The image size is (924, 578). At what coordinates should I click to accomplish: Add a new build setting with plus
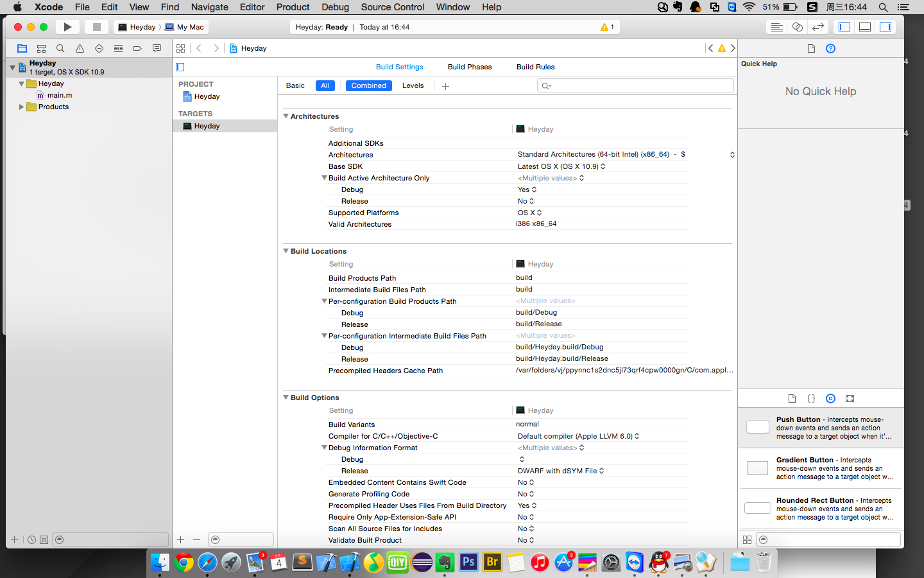coord(445,86)
